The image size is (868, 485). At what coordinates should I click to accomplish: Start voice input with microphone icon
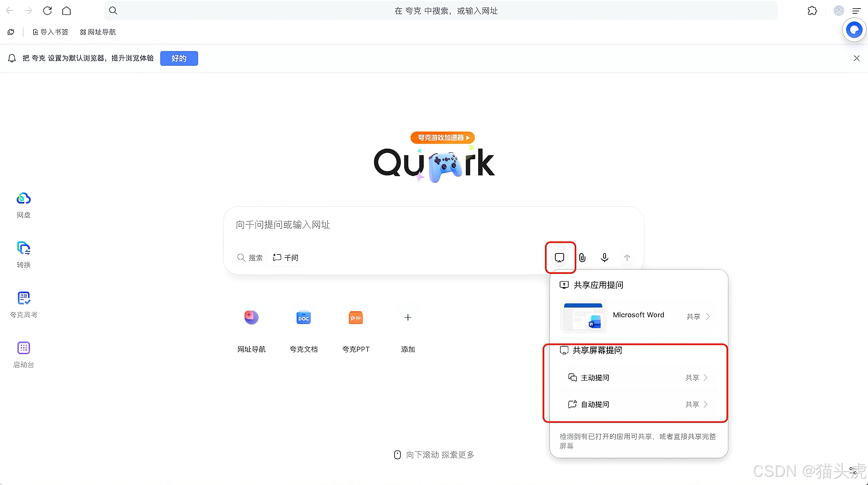point(605,258)
